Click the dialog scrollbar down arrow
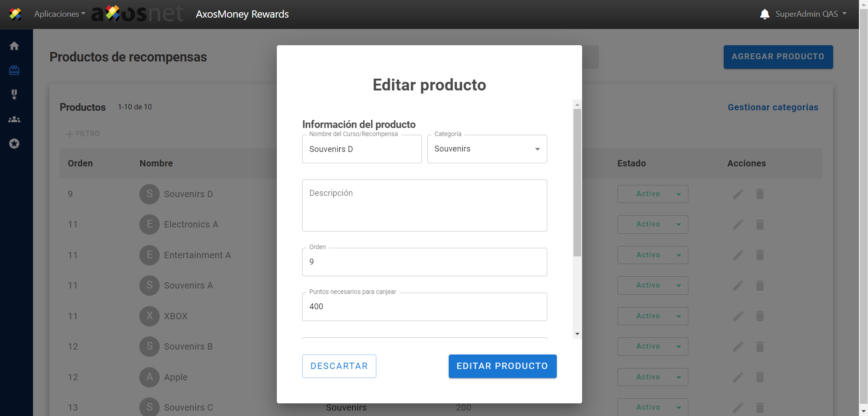Screen dimensions: 868x416 pyautogui.click(x=577, y=334)
